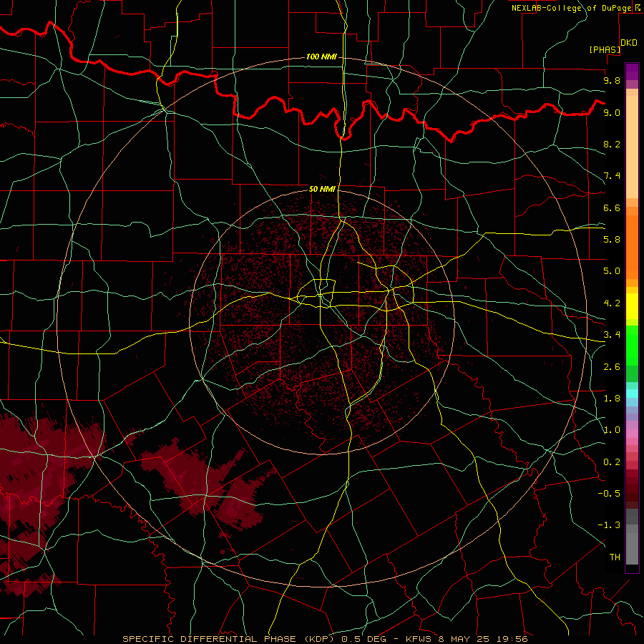Image resolution: width=644 pixels, height=644 pixels.
Task: Click the [PHAS] legend heading
Action: point(605,49)
